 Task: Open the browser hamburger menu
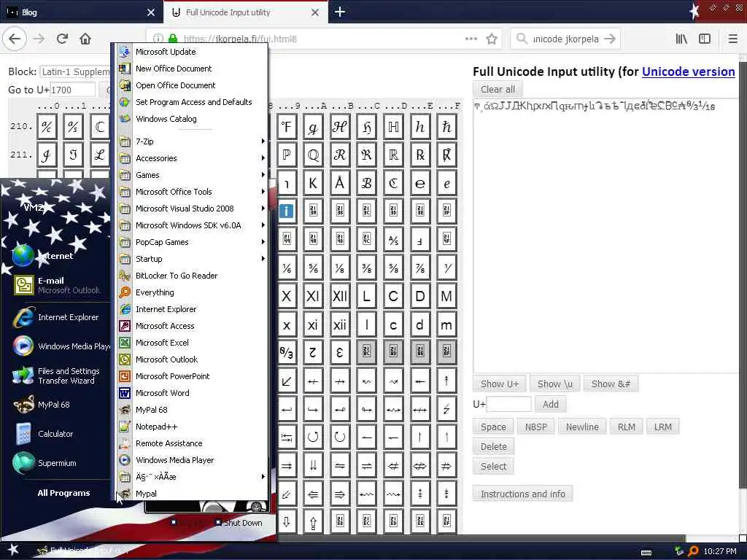(x=732, y=39)
